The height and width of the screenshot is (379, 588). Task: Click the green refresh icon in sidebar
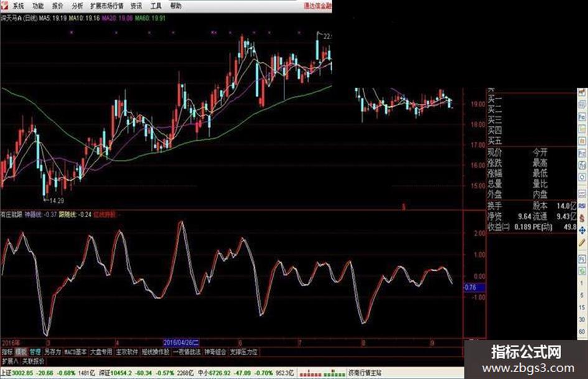[582, 271]
